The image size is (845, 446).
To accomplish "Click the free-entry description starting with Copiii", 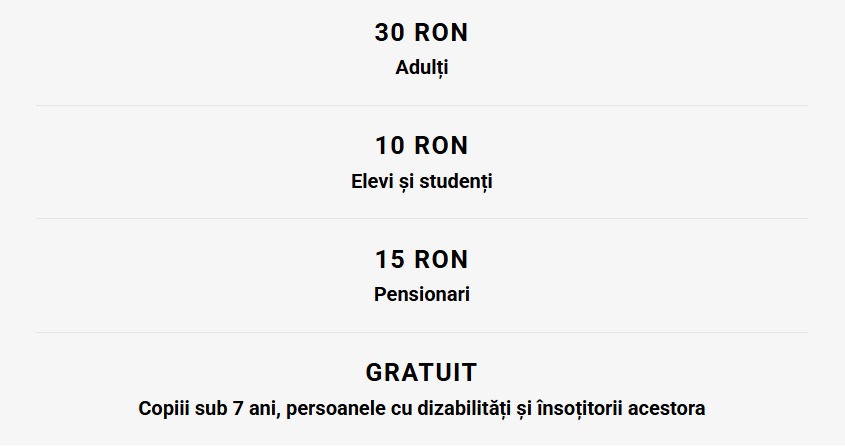I will [x=422, y=409].
